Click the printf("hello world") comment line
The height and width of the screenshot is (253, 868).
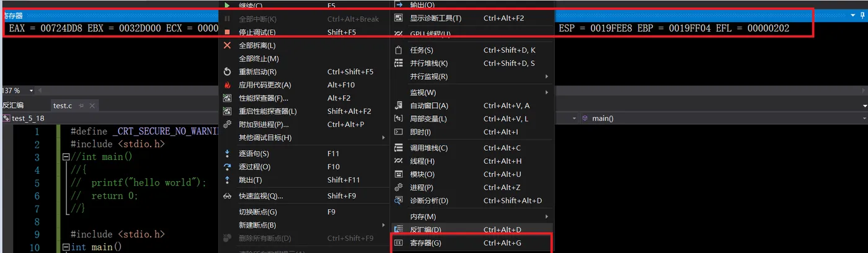[138, 183]
